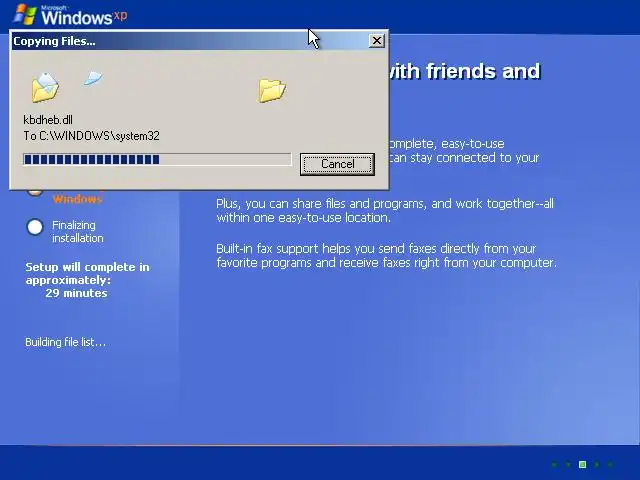Click the 'Plus, you can share files' paragraph
The image size is (640, 480).
point(385,210)
